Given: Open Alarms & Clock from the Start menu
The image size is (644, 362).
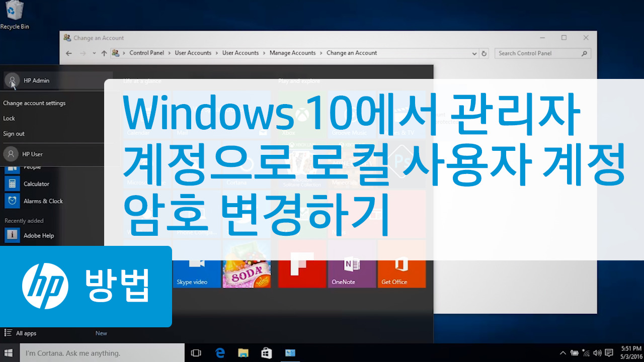Looking at the screenshot, I should (43, 201).
